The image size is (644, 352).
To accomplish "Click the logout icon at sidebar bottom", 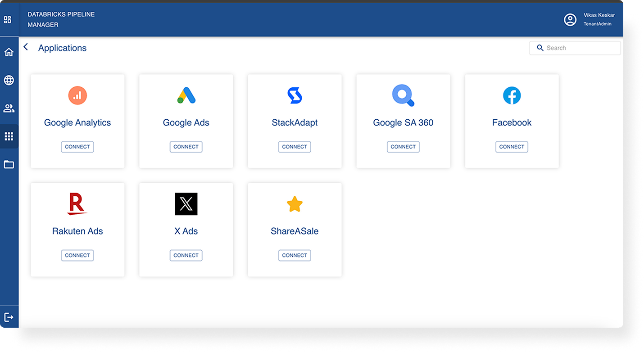I will [x=9, y=317].
